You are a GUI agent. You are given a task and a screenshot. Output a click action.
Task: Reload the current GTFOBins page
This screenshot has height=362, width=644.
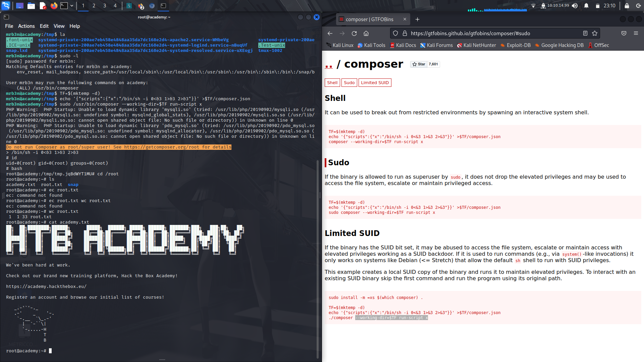[x=354, y=33]
